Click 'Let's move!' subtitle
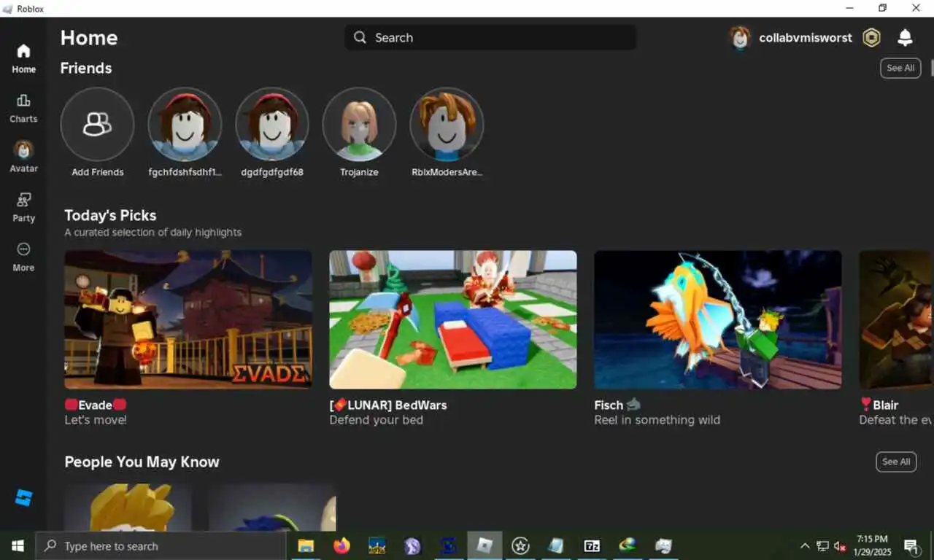This screenshot has width=934, height=560. tap(96, 420)
